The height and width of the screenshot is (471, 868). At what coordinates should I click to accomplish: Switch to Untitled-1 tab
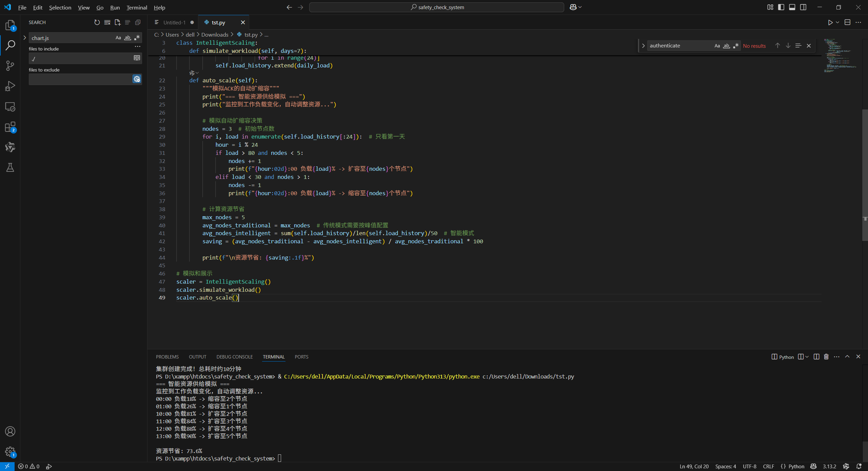174,22
